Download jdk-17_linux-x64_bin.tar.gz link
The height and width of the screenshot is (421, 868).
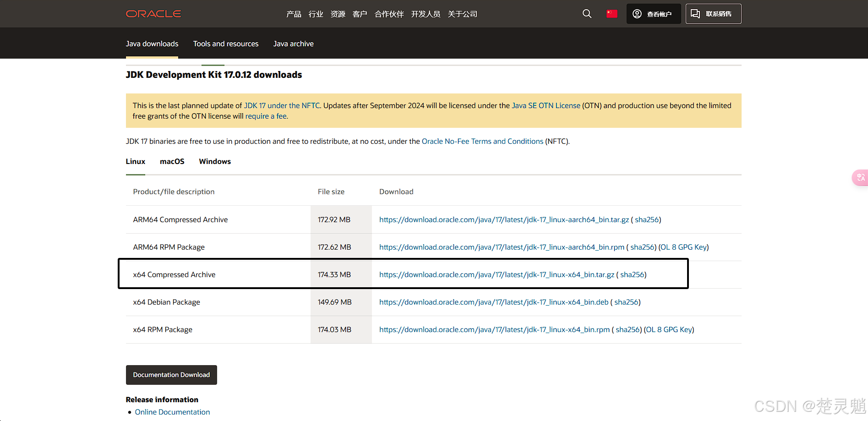pos(497,274)
